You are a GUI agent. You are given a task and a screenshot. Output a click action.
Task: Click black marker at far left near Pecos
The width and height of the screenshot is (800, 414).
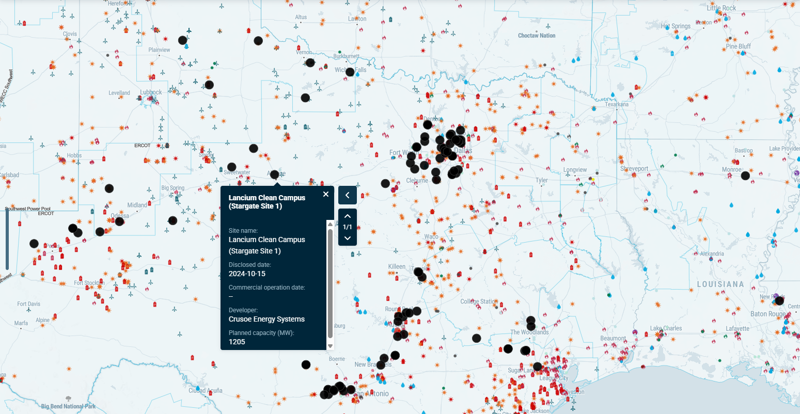pos(34,244)
